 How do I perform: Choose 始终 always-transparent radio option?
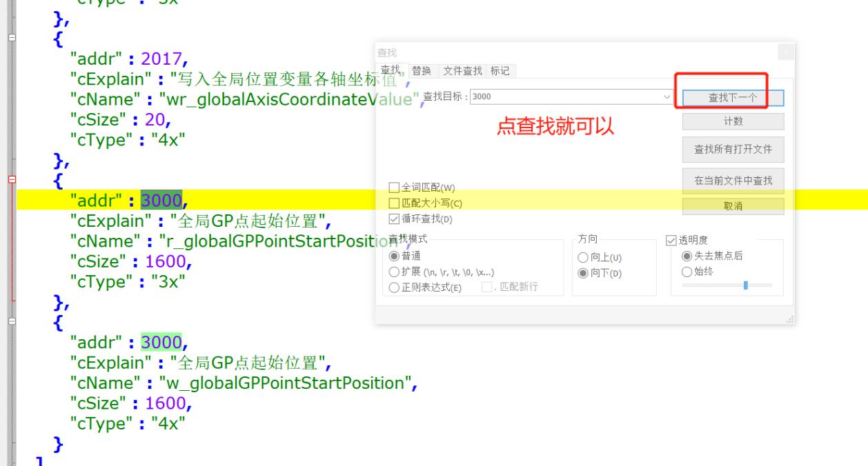click(x=687, y=272)
